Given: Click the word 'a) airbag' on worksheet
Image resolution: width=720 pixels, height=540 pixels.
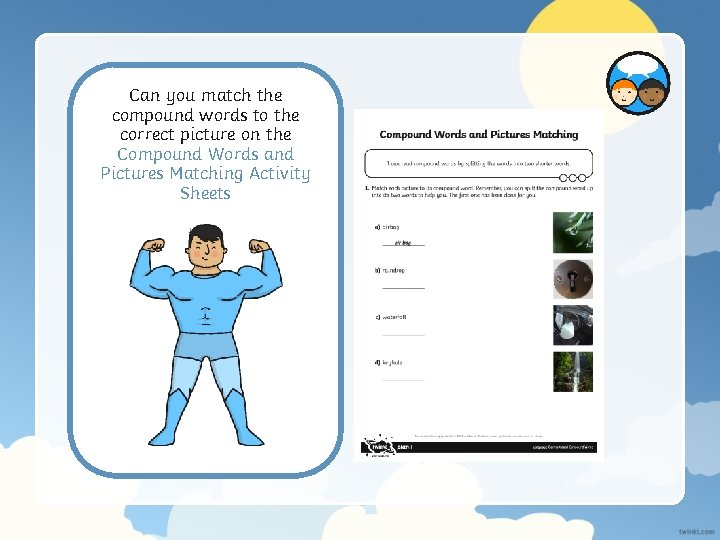Looking at the screenshot, I should [x=387, y=227].
